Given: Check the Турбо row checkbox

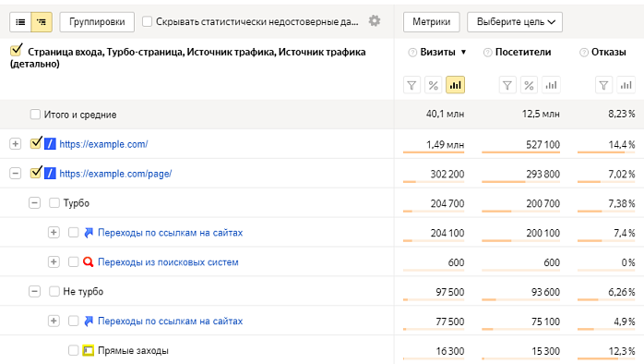Looking at the screenshot, I should click(54, 202).
